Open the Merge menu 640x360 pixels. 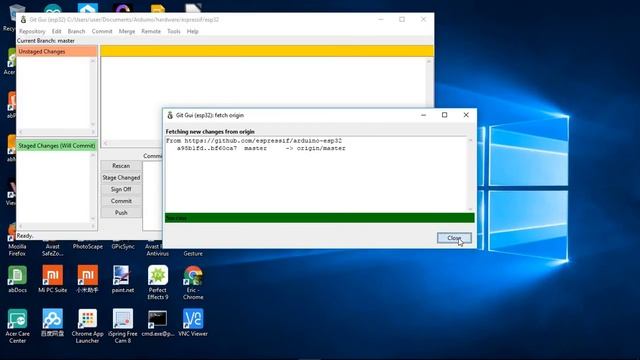(127, 31)
